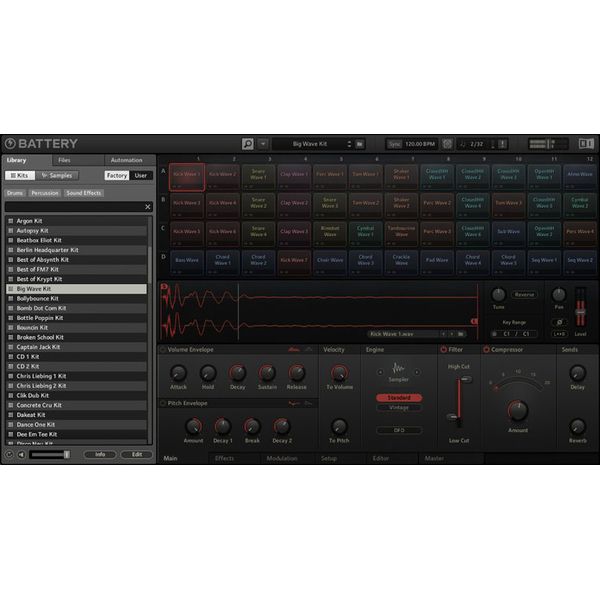Click the Volume Envelope Sustain knob
This screenshot has height=600, width=600.
[x=267, y=373]
